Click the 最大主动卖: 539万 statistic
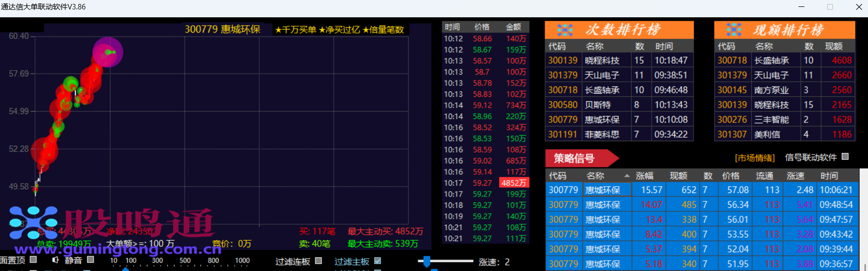The height and width of the screenshot is (271, 868). [383, 243]
